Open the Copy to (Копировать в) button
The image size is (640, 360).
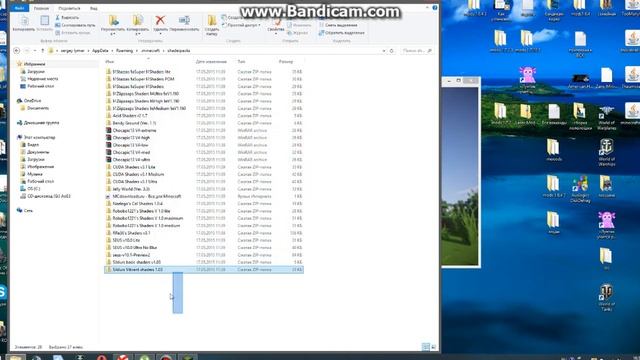(138, 24)
